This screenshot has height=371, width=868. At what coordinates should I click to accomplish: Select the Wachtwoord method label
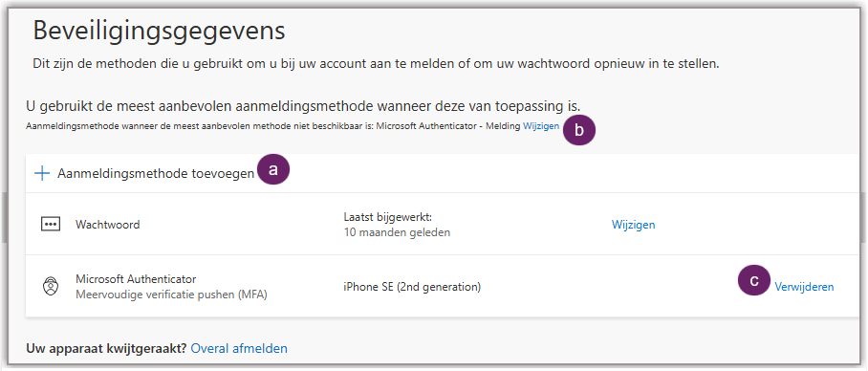(107, 225)
